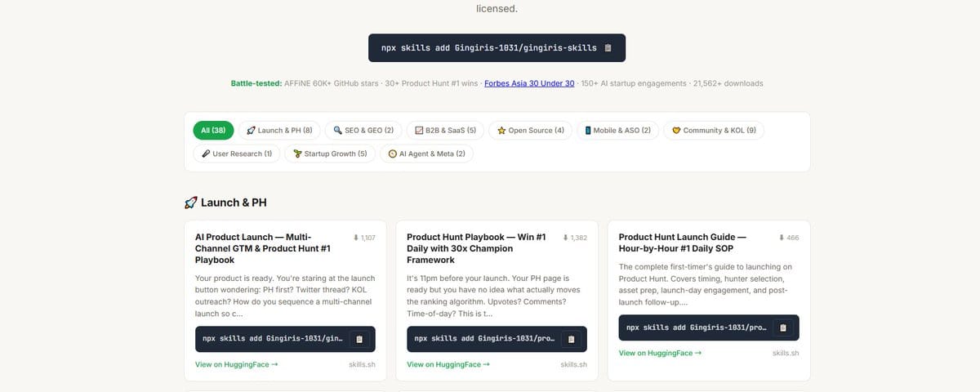
Task: Filter by Launch & PH (8)
Action: tap(279, 130)
